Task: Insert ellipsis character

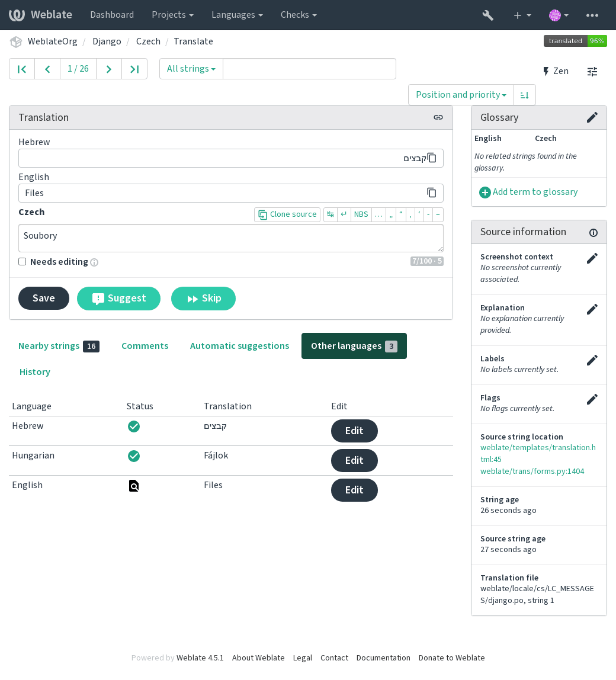Action: click(378, 214)
